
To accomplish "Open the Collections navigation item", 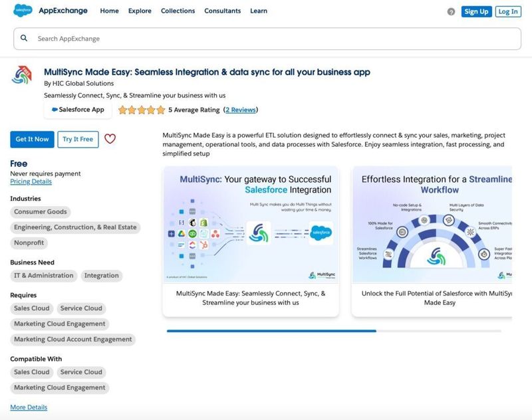I will [x=178, y=11].
